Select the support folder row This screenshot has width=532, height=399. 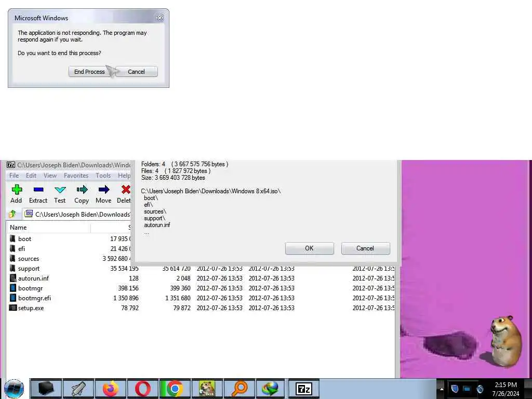201,269
